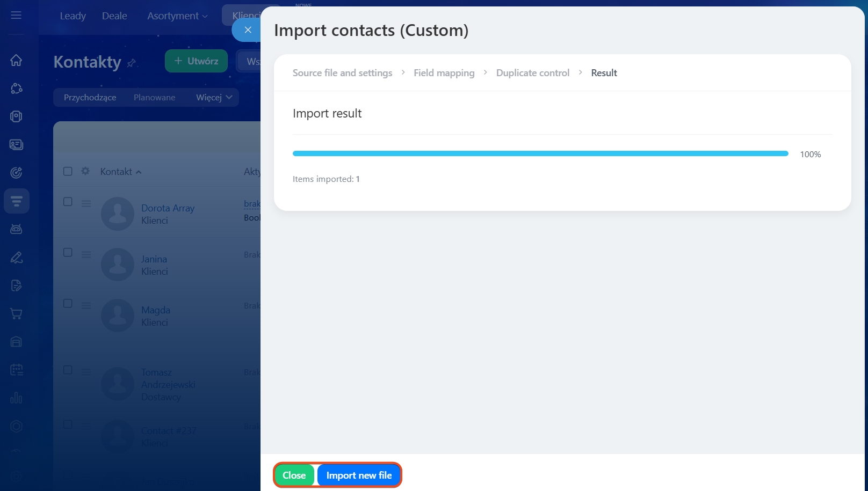Viewport: 868px width, 491px height.
Task: Open the hamburger main menu icon
Action: 16,16
